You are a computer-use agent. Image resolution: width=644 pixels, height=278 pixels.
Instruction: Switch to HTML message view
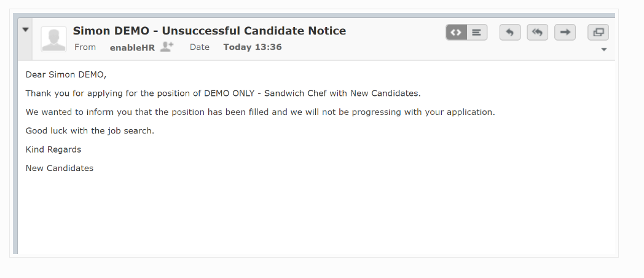point(456,33)
